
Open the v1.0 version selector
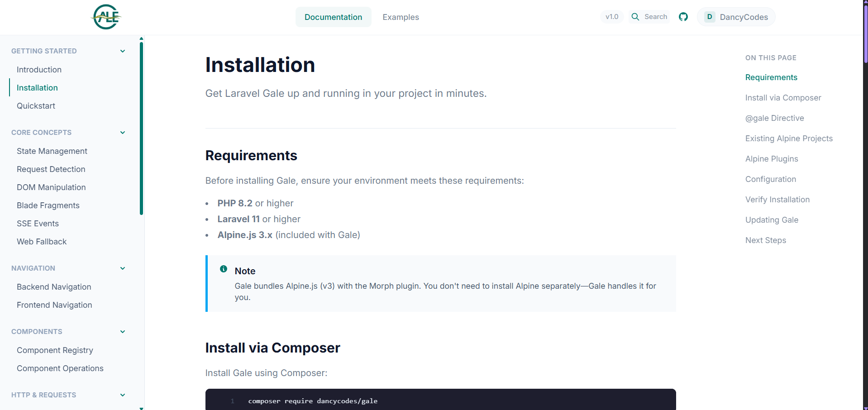(x=612, y=17)
